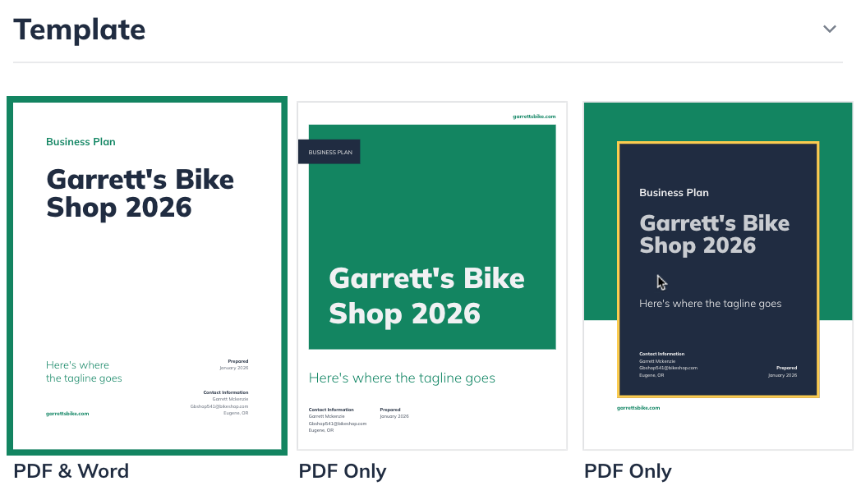861x504 pixels.
Task: Select the first template with green border
Action: [x=146, y=275]
